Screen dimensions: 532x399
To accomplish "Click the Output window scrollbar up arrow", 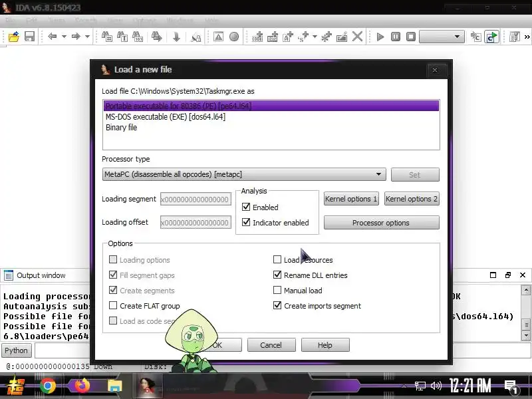I will click(x=526, y=290).
